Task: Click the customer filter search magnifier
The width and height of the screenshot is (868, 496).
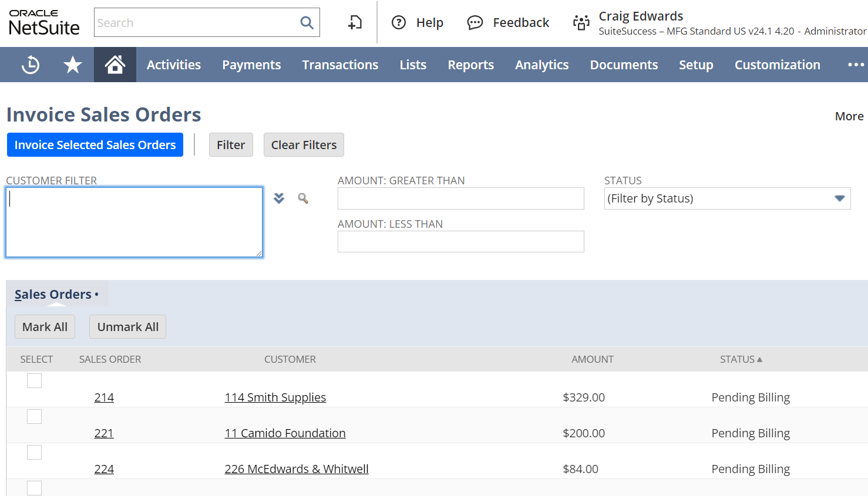Action: [303, 198]
